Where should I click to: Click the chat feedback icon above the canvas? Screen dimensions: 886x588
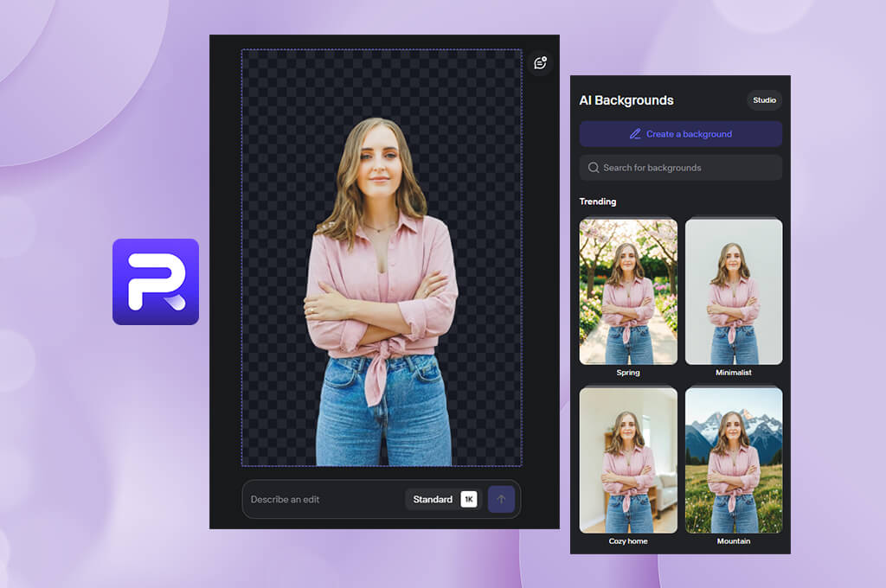coord(540,63)
